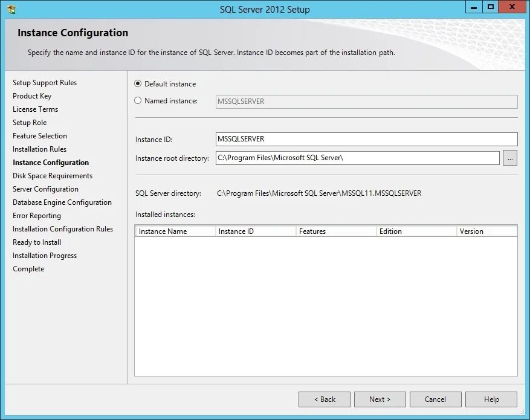530x420 pixels.
Task: Select Server Configuration step in sidebar
Action: (46, 189)
